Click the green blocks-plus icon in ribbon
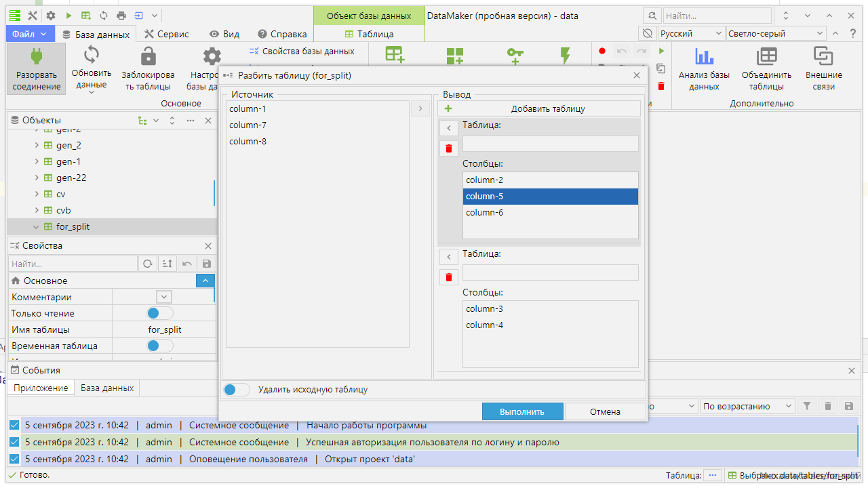This screenshot has width=868, height=488. tap(455, 55)
